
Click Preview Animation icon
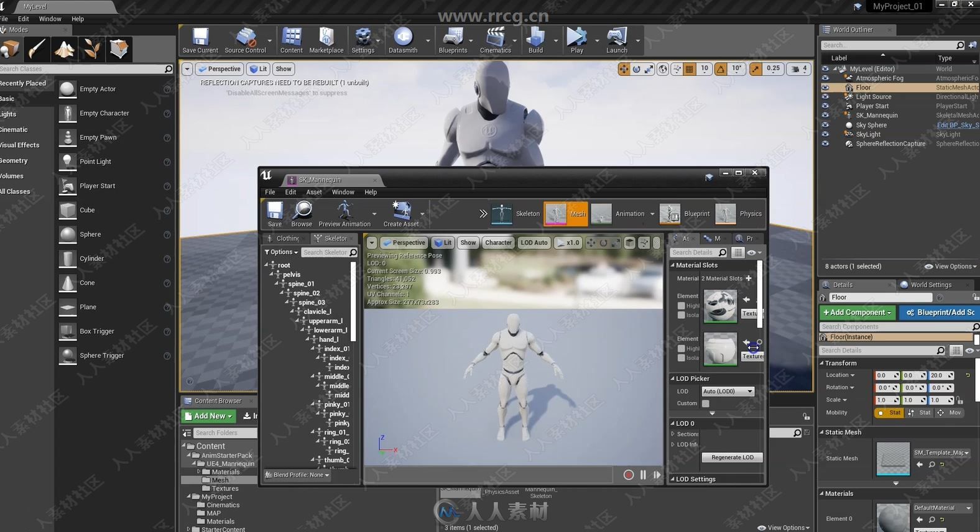pos(344,214)
